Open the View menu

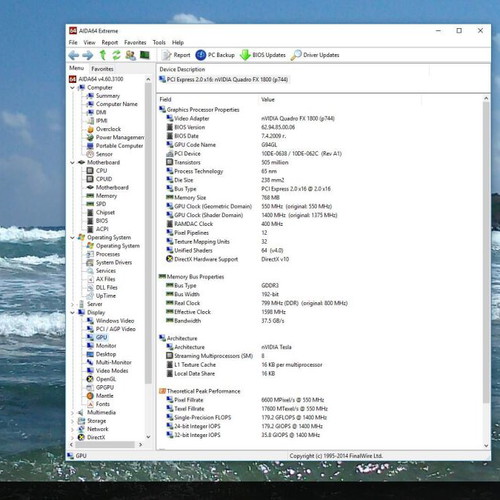point(89,42)
